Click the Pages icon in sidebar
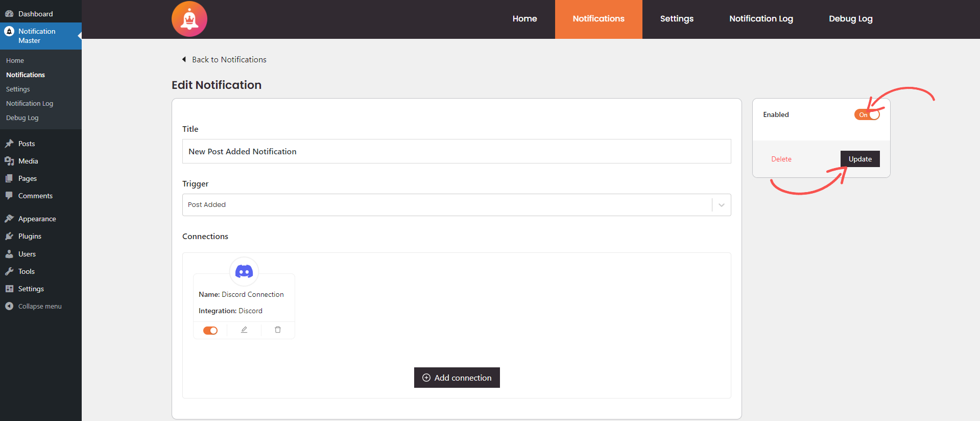This screenshot has width=980, height=421. coord(9,178)
